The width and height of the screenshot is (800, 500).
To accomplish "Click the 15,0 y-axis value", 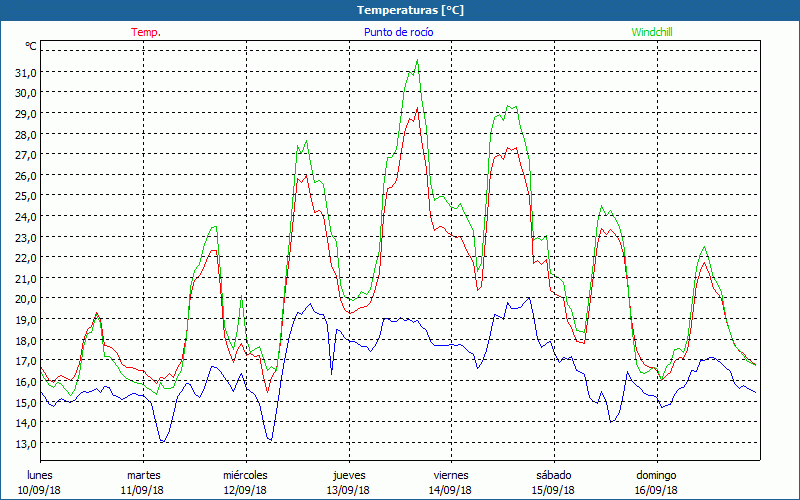I will point(26,402).
